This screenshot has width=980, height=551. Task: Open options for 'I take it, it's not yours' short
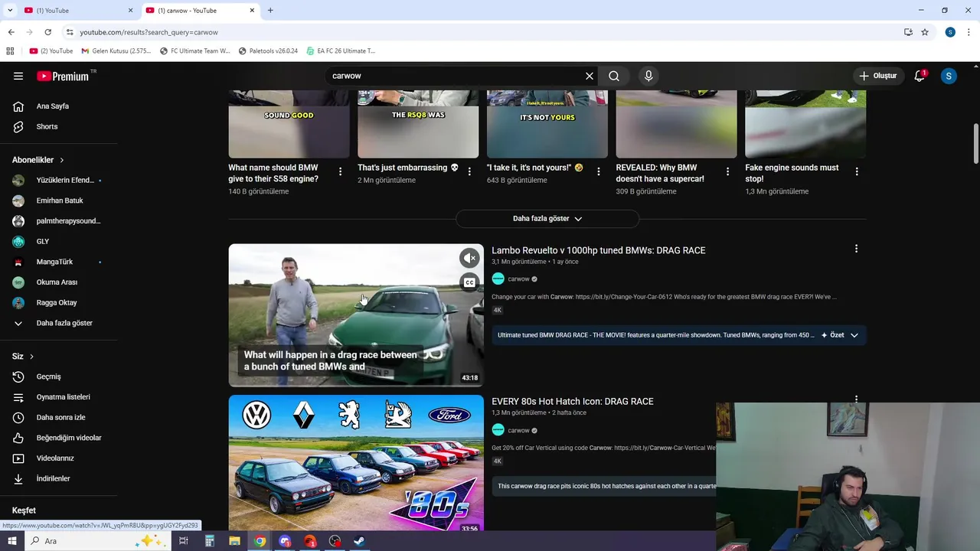(599, 172)
